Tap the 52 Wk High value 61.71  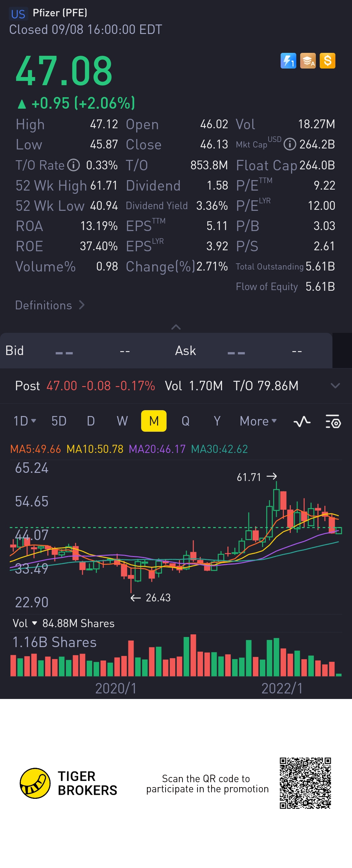click(x=104, y=185)
